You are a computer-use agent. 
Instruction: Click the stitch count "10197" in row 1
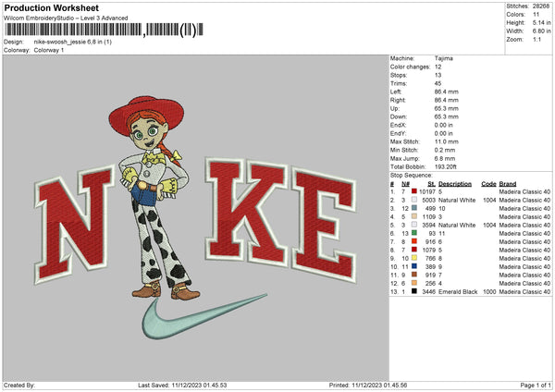[x=427, y=191]
